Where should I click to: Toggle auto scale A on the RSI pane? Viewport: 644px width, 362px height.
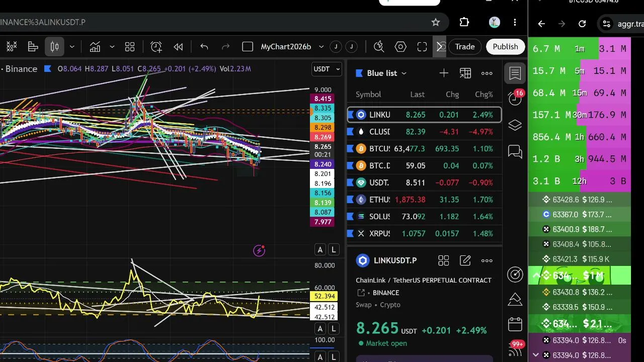(320, 329)
